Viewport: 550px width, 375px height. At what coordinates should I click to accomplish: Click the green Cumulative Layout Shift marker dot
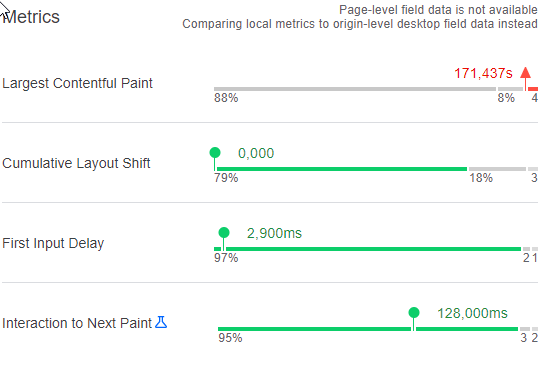(215, 153)
